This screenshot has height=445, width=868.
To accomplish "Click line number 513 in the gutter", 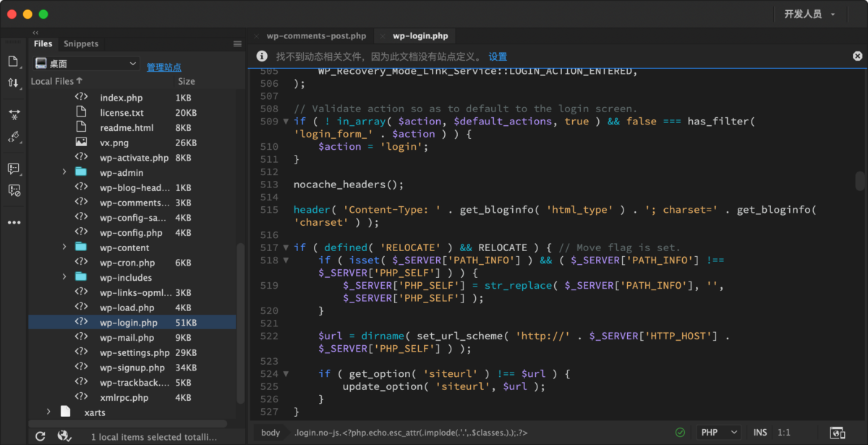I will 269,185.
